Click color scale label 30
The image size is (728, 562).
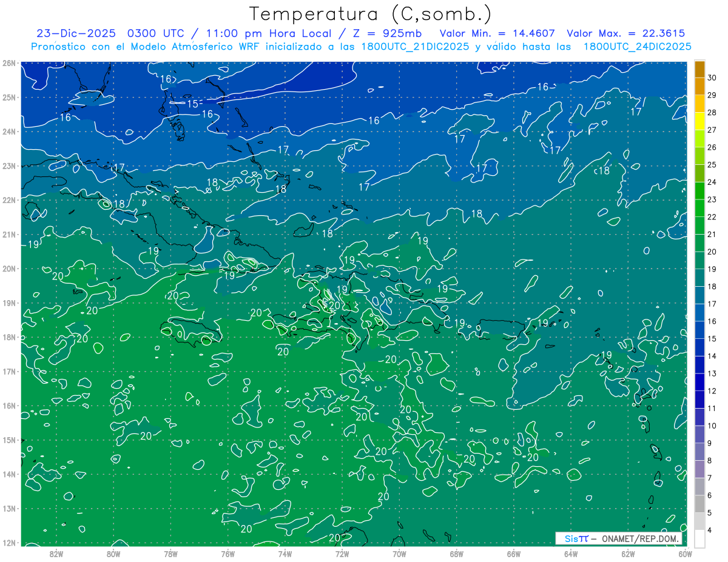[x=712, y=78]
